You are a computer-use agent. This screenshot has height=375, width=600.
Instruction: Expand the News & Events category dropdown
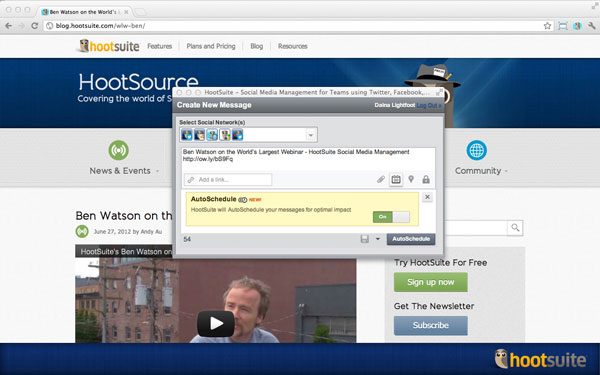[157, 171]
